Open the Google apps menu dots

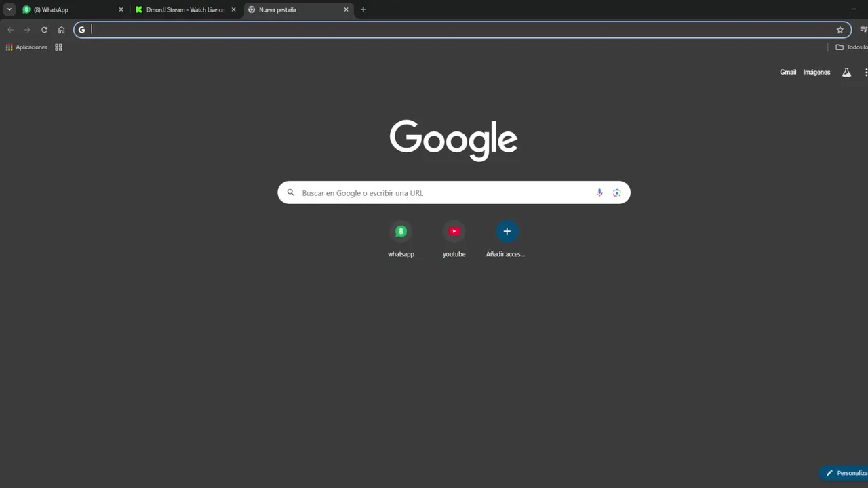point(866,72)
